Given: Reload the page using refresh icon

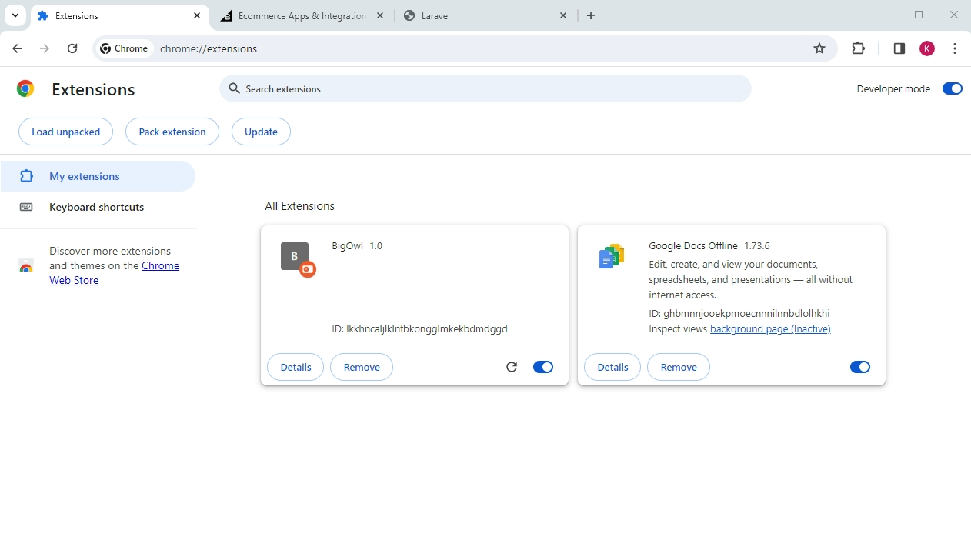Looking at the screenshot, I should 72,48.
